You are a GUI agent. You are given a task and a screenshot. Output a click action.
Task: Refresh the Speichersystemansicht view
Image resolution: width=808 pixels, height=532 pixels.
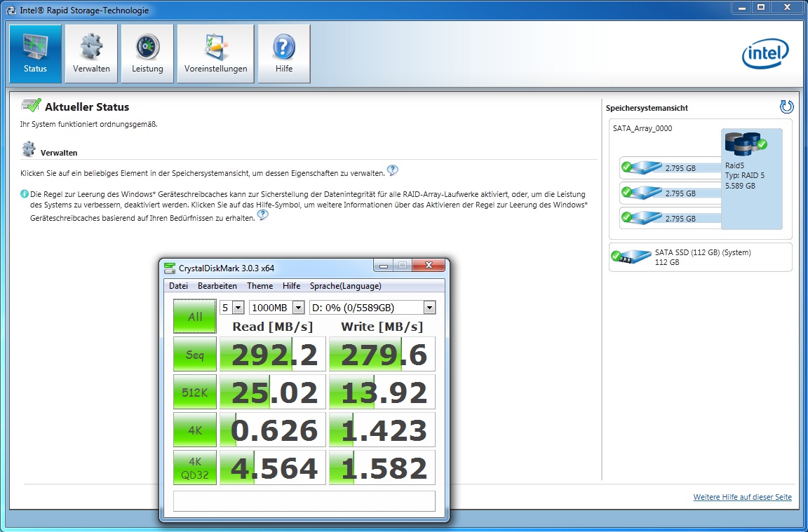tap(786, 107)
